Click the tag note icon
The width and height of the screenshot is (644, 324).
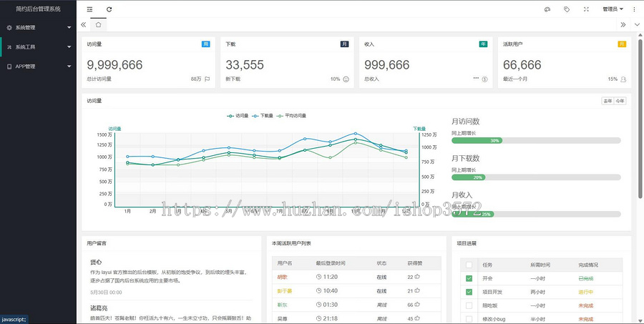point(567,9)
